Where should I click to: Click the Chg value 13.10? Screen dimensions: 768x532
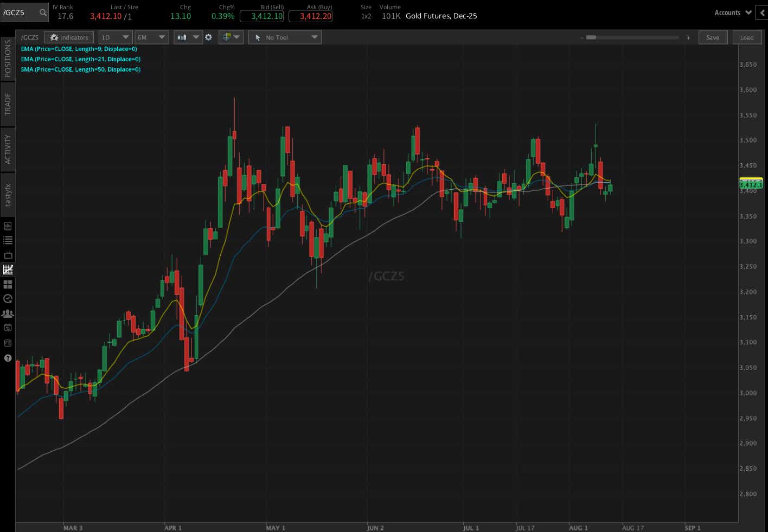[x=181, y=16]
